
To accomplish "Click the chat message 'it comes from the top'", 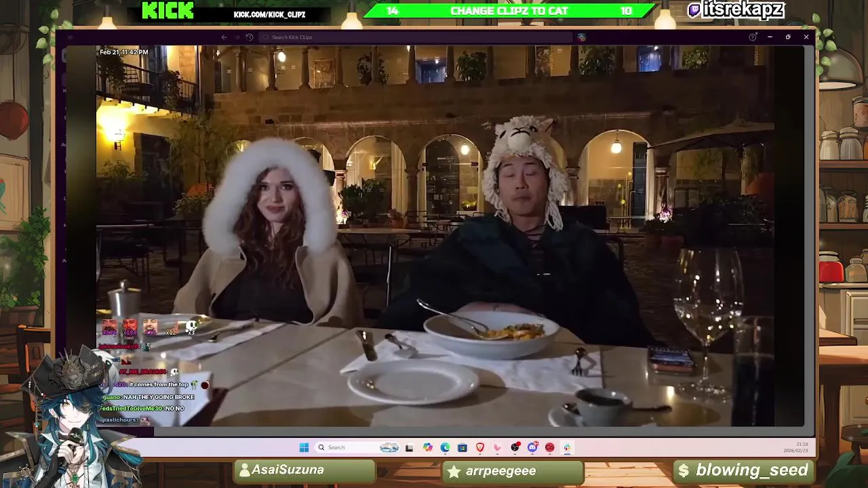I will (x=158, y=384).
